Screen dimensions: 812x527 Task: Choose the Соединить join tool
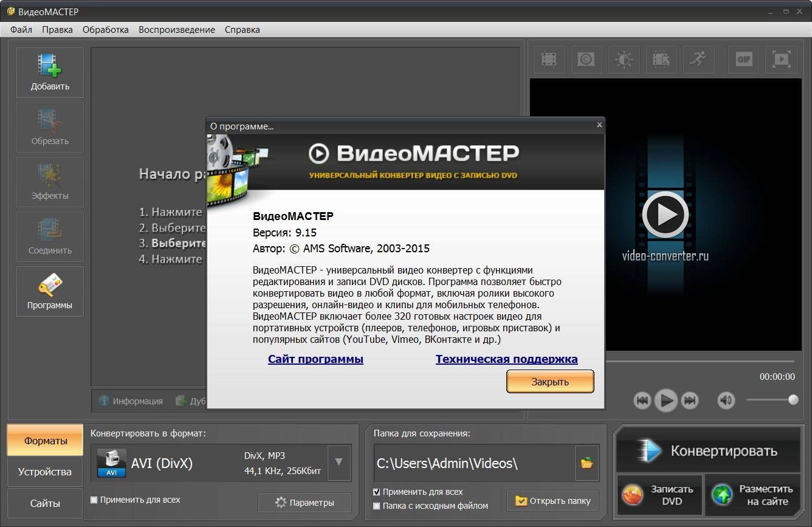pos(50,237)
